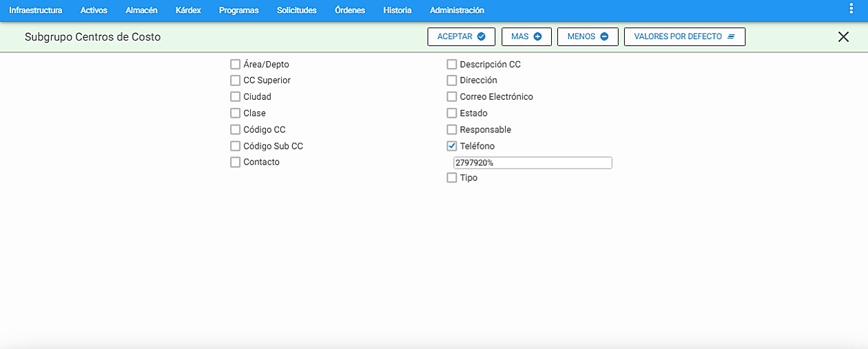
Task: Click the ACEPTAR button
Action: click(462, 36)
